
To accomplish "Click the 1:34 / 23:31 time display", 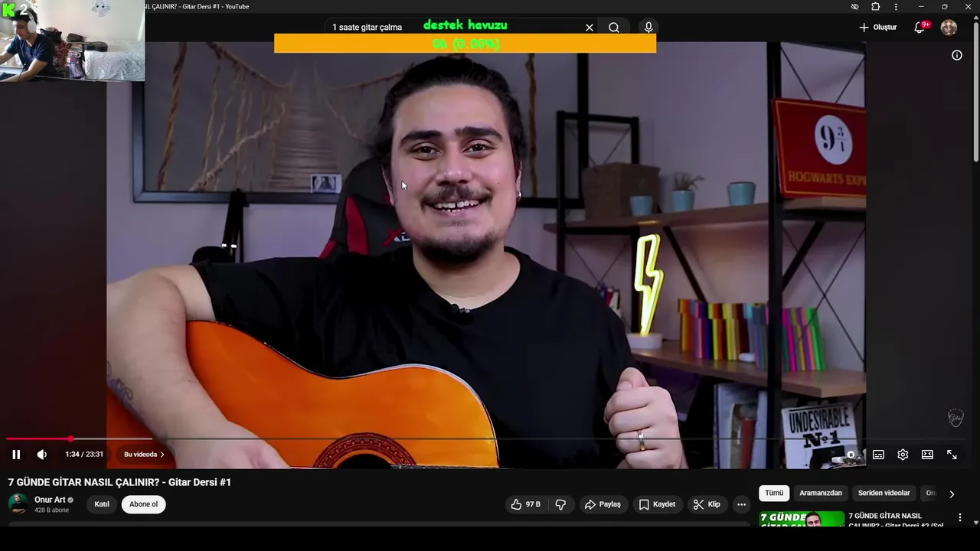I will click(84, 455).
